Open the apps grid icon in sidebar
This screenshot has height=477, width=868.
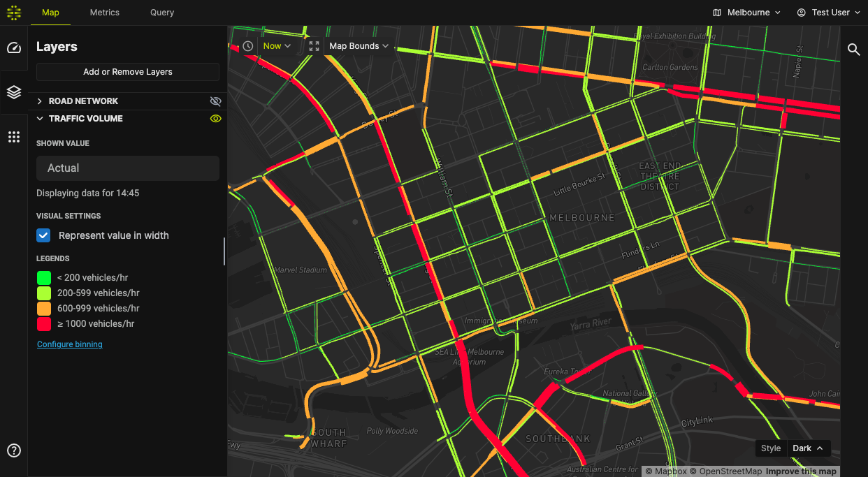click(14, 137)
